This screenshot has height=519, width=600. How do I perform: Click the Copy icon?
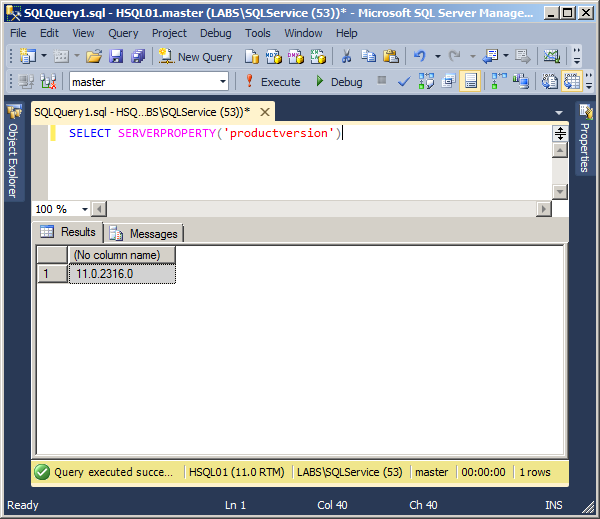(x=368, y=56)
